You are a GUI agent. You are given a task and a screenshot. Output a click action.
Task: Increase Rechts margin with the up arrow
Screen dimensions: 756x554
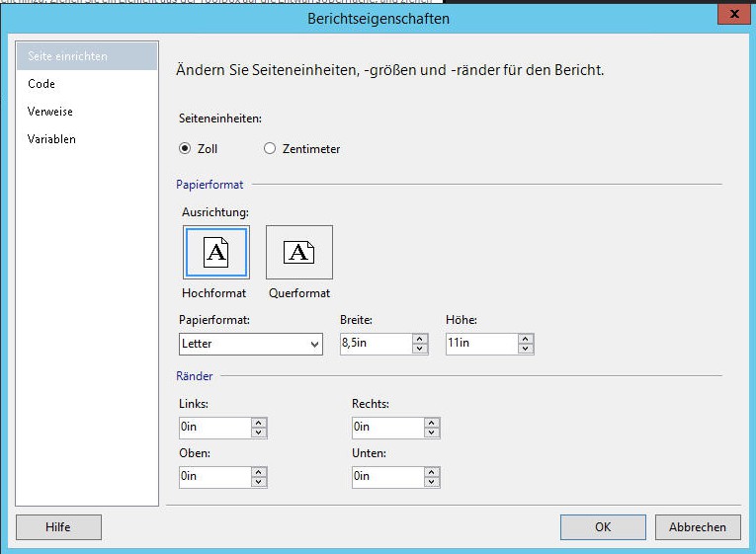click(432, 423)
